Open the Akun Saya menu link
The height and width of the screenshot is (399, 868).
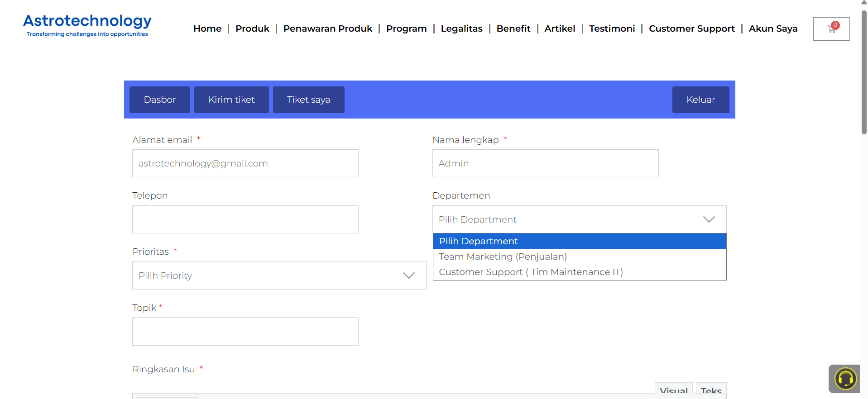point(773,28)
